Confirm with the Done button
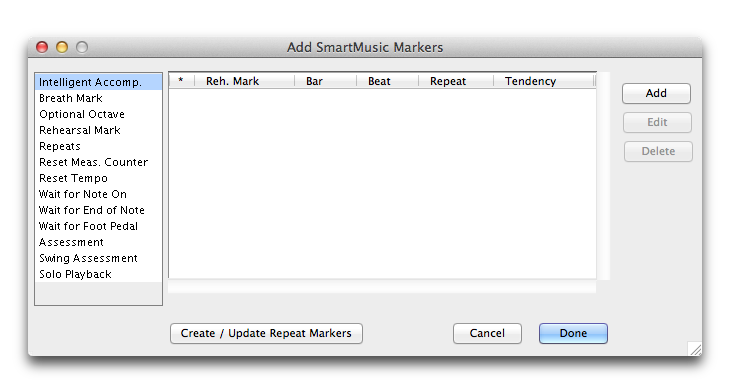 click(573, 333)
